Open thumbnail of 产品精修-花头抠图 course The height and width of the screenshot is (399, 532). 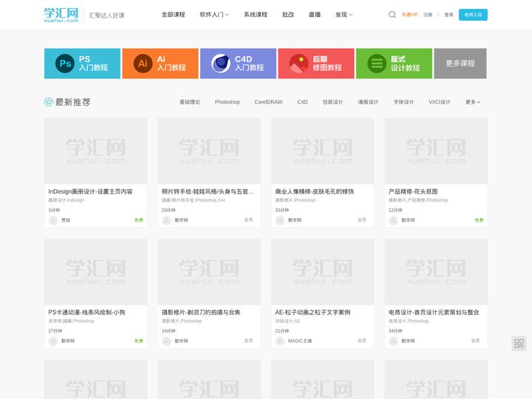click(436, 151)
